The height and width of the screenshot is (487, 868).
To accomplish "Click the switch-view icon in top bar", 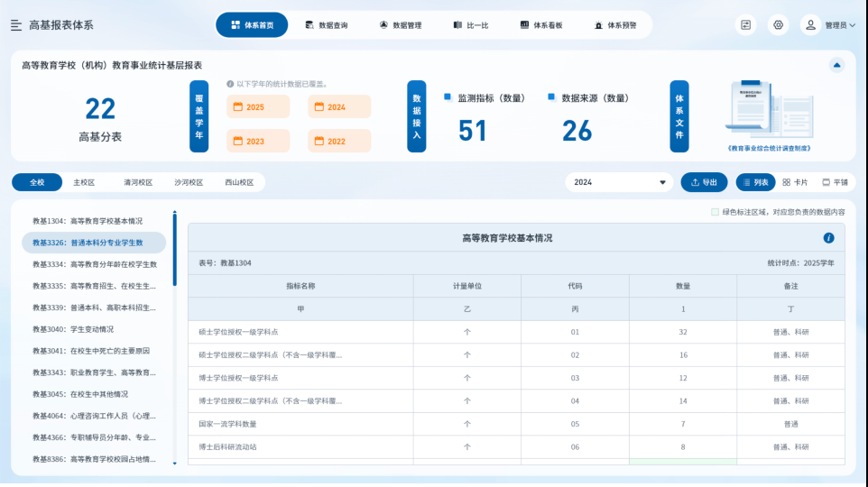I will [745, 25].
